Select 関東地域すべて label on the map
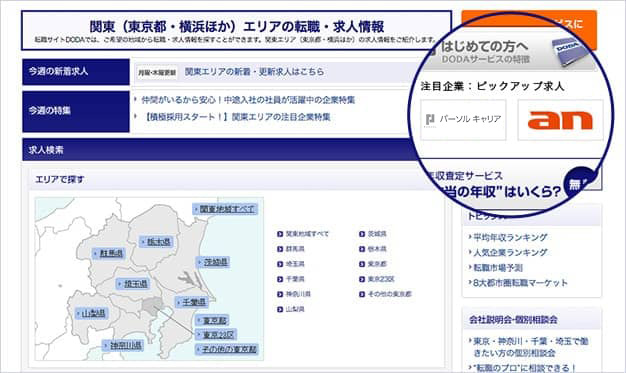626x373 pixels. click(225, 209)
